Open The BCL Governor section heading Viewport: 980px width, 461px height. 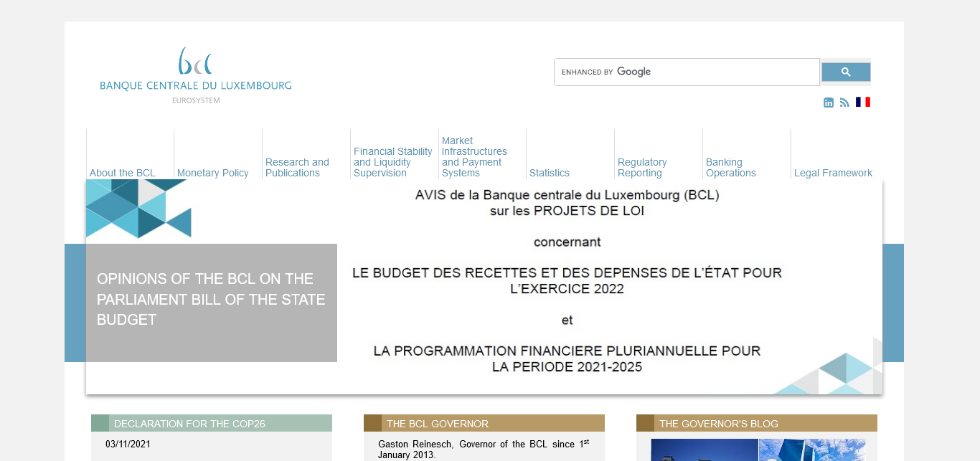[x=438, y=424]
